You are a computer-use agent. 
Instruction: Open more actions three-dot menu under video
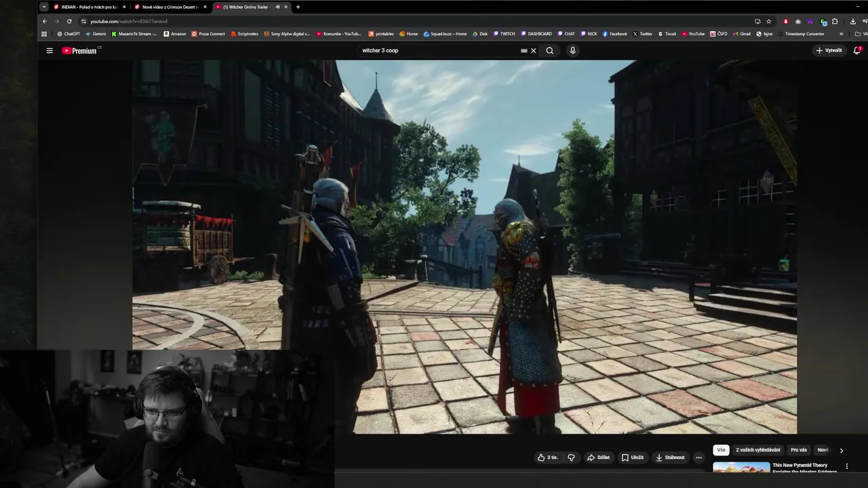698,457
